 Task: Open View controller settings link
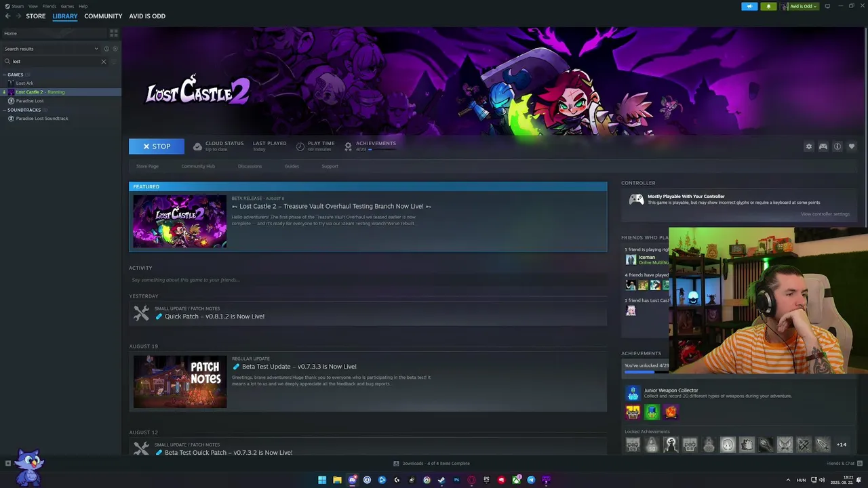tap(825, 214)
